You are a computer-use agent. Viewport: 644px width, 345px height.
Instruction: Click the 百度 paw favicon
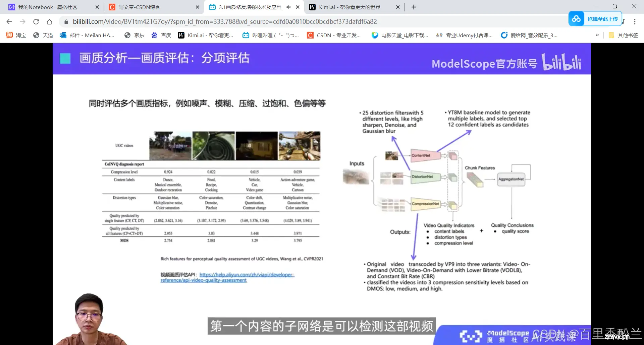click(x=154, y=35)
